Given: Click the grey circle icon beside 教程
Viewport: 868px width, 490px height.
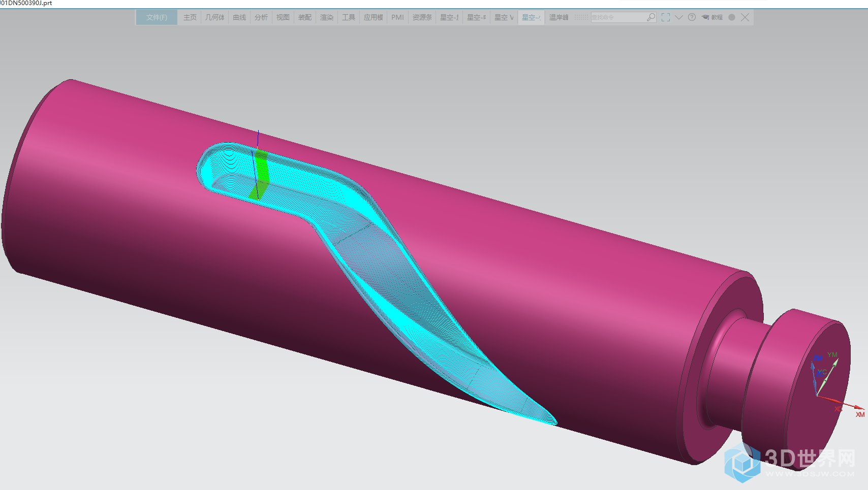Looking at the screenshot, I should [x=732, y=17].
